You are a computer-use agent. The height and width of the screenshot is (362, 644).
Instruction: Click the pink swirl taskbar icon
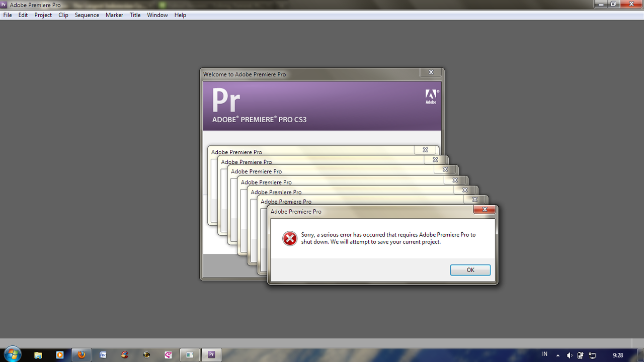tap(168, 355)
